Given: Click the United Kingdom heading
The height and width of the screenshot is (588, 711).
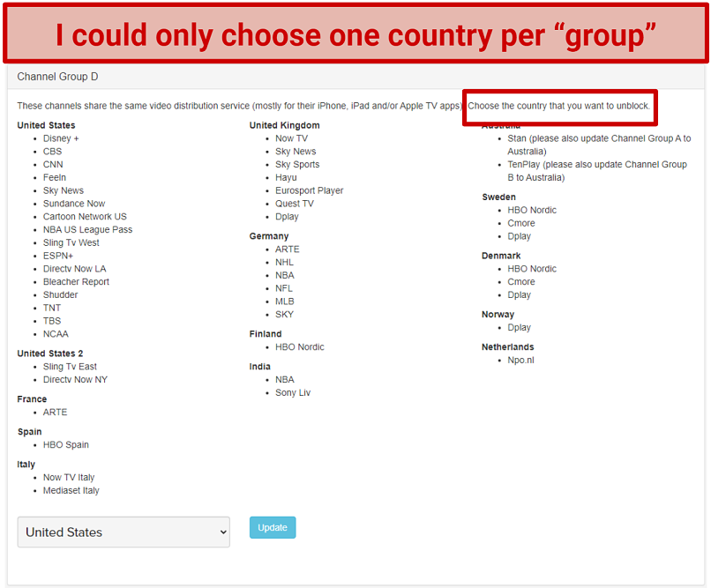Looking at the screenshot, I should (284, 125).
